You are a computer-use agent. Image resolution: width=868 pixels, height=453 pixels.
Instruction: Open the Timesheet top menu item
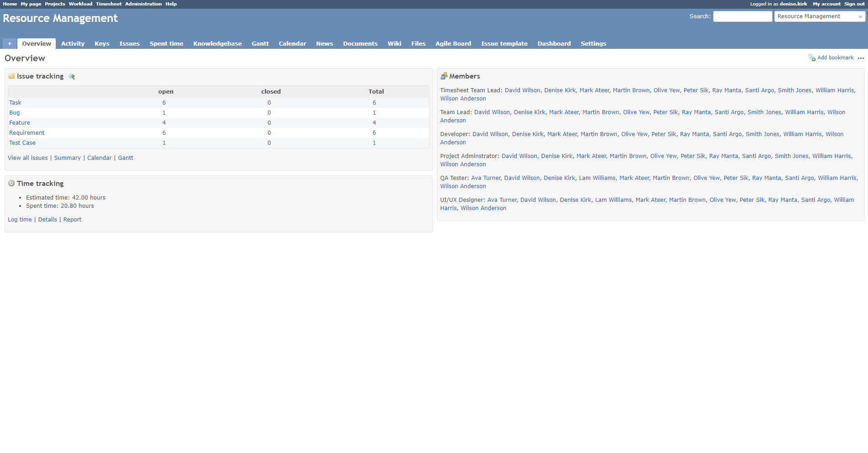[x=108, y=4]
